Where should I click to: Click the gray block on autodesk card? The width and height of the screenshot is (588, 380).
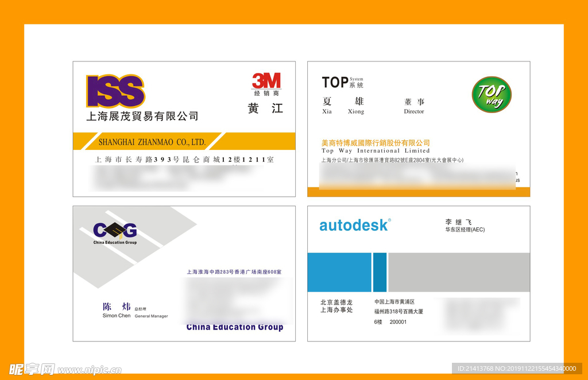[459, 272]
